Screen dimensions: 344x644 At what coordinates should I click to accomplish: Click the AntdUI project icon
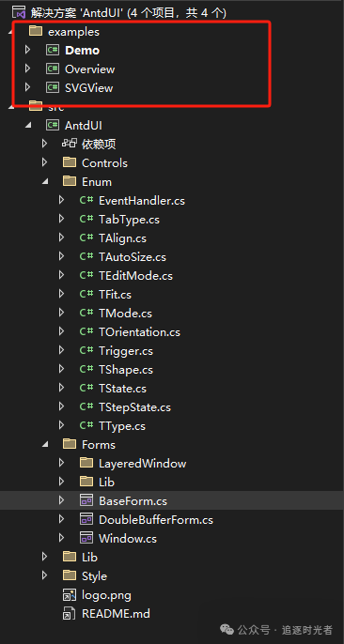[x=53, y=125]
